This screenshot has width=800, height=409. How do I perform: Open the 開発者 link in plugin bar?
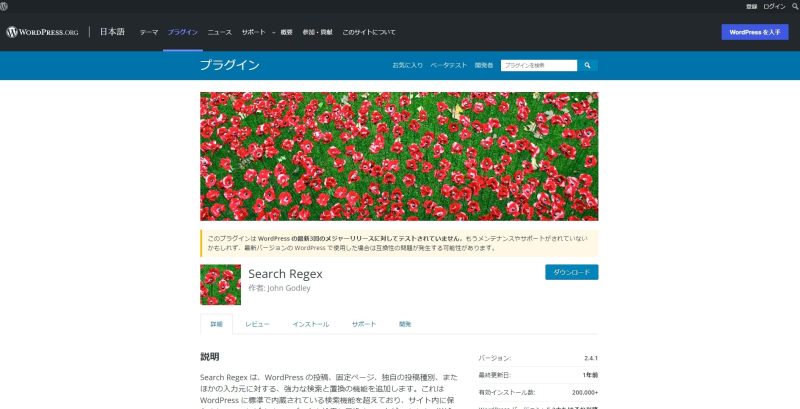click(484, 65)
